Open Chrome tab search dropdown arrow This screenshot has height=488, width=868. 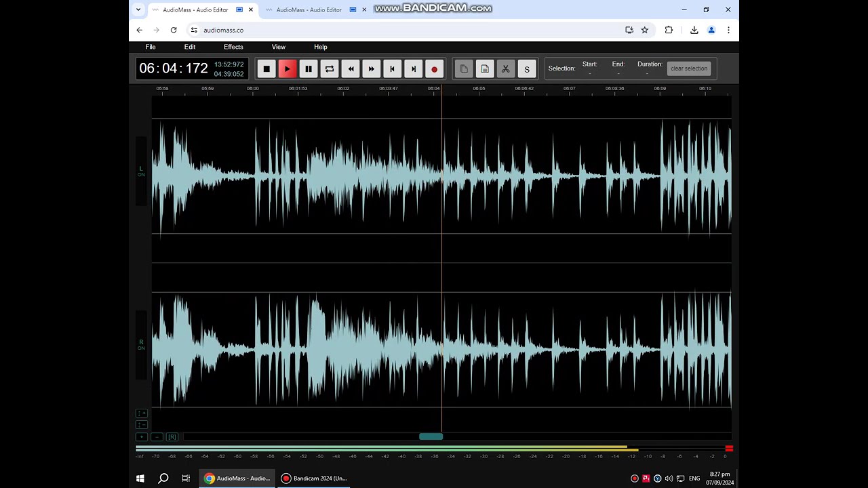pos(138,9)
